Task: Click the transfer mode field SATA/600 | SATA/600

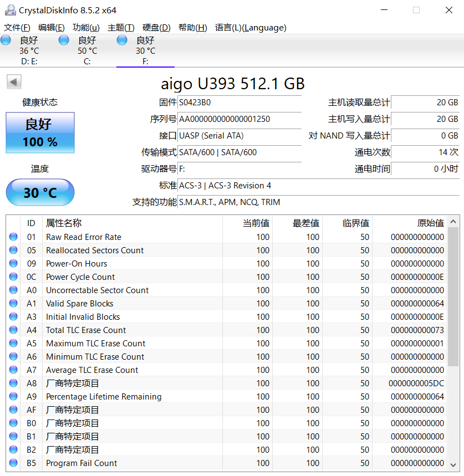Action: [239, 152]
